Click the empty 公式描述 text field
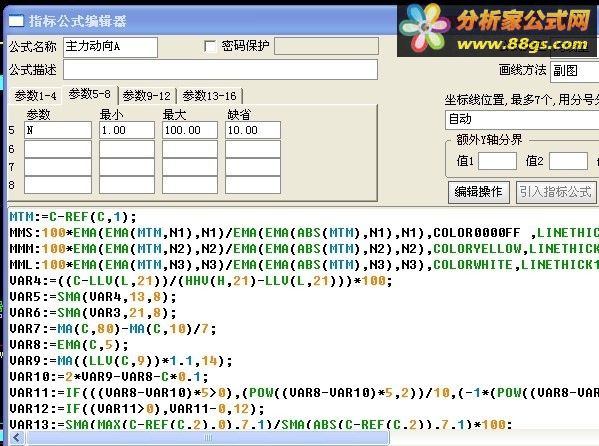This screenshot has width=599, height=446. pos(220,70)
